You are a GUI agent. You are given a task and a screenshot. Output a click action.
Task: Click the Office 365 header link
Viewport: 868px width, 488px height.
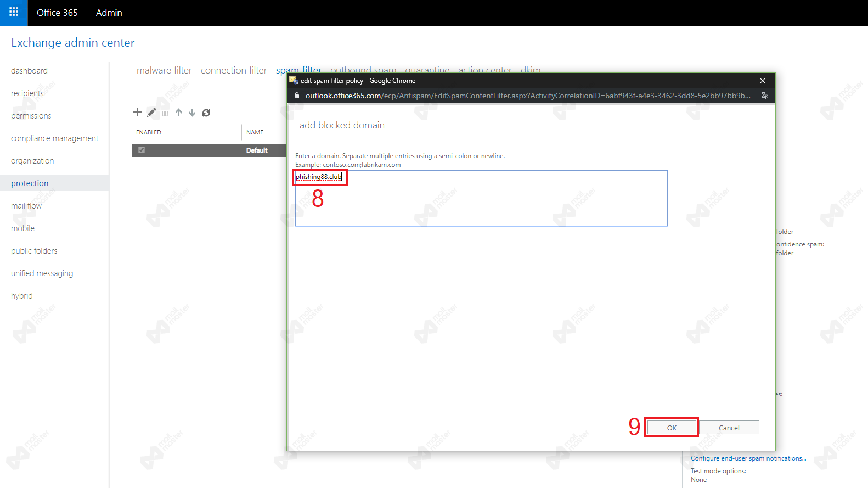[57, 13]
